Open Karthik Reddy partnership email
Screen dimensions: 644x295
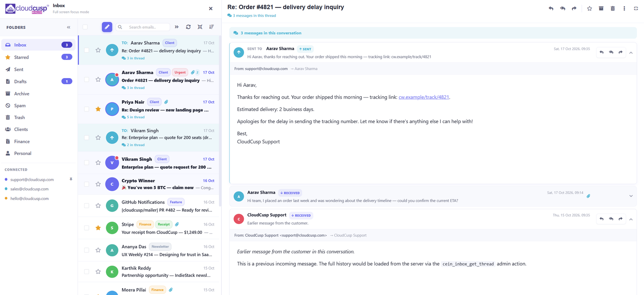[x=149, y=272]
